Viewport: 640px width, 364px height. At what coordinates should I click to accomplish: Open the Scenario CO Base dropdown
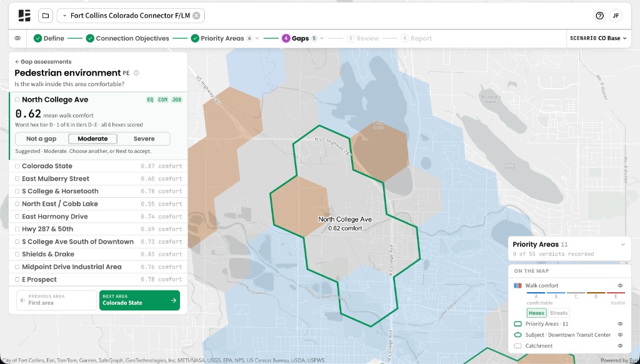coord(598,38)
